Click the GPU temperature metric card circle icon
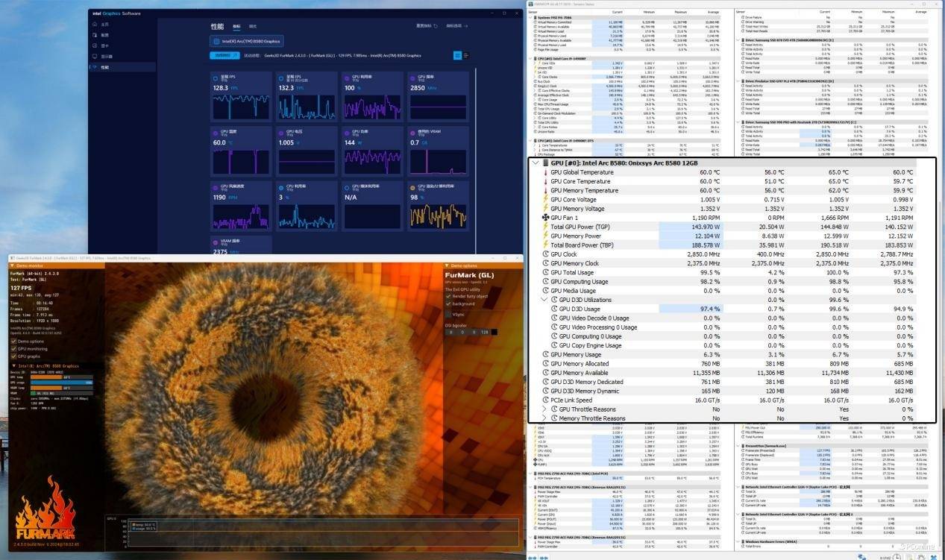This screenshot has width=945, height=560. pos(216,132)
